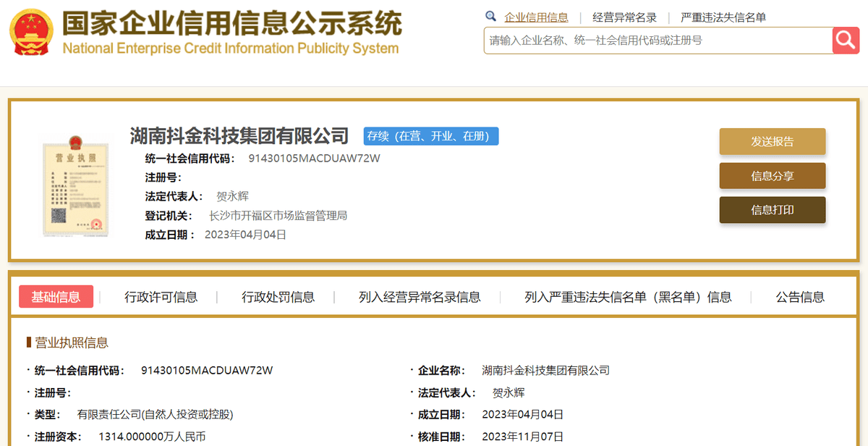The image size is (868, 446).
Task: Open the 行政许可信息 tab
Action: (161, 297)
